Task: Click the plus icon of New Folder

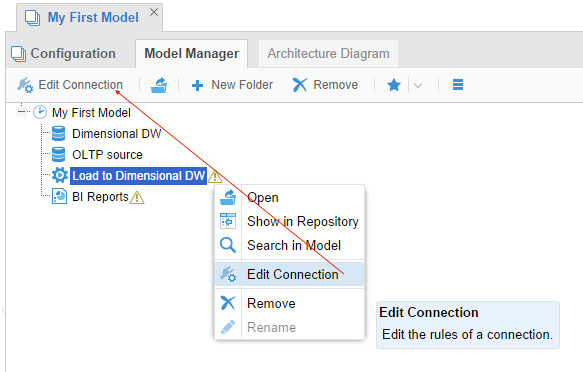Action: [197, 86]
